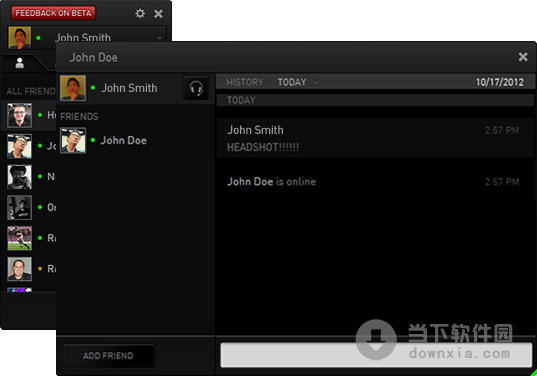Select the friends list person tab icon
The width and height of the screenshot is (537, 376).
click(20, 63)
